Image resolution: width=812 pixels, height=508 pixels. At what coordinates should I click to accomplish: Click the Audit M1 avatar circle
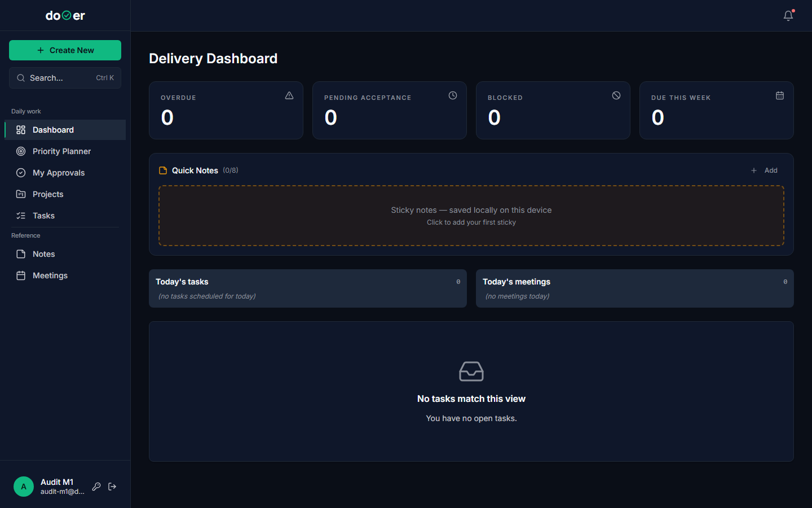[24, 487]
